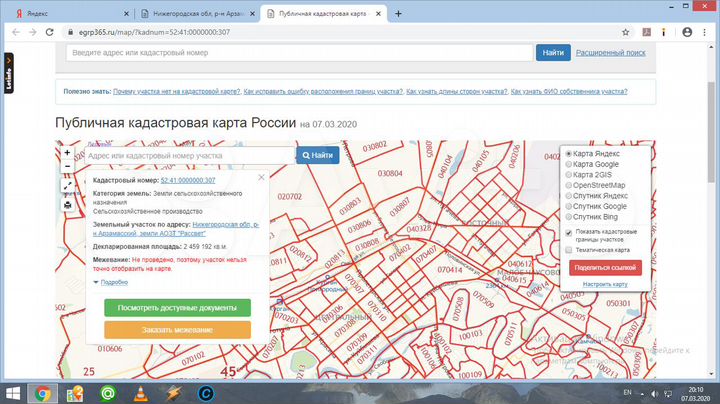Click Поделиться ссылкой button

point(605,268)
